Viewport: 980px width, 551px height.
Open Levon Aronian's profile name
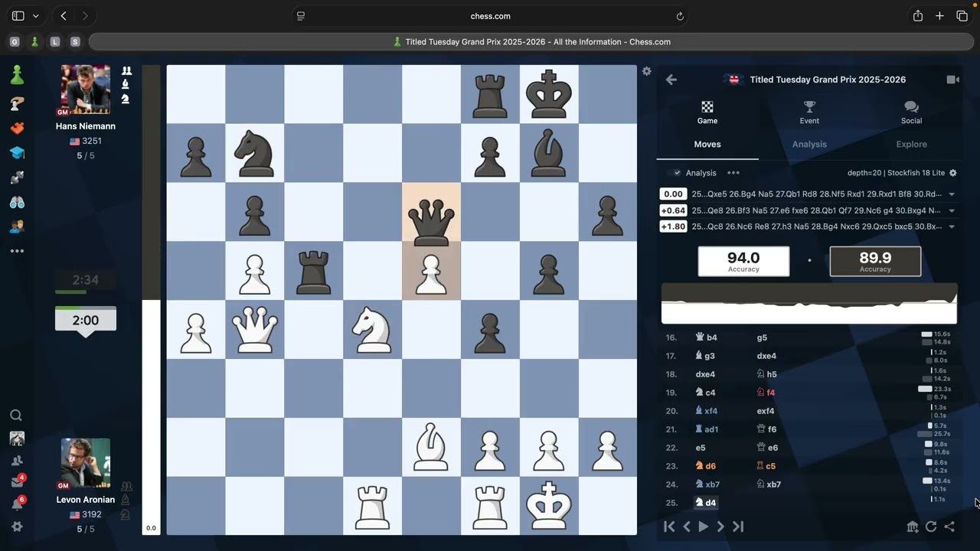click(x=86, y=500)
